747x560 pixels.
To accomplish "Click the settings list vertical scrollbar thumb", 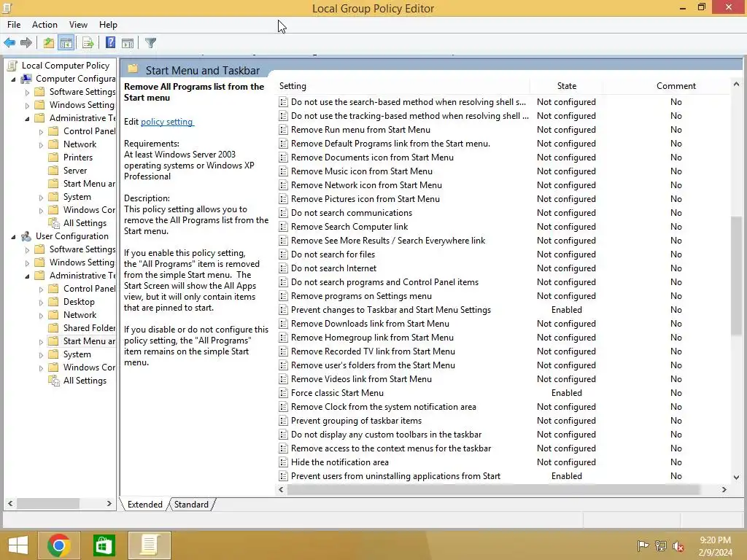I will [x=736, y=275].
